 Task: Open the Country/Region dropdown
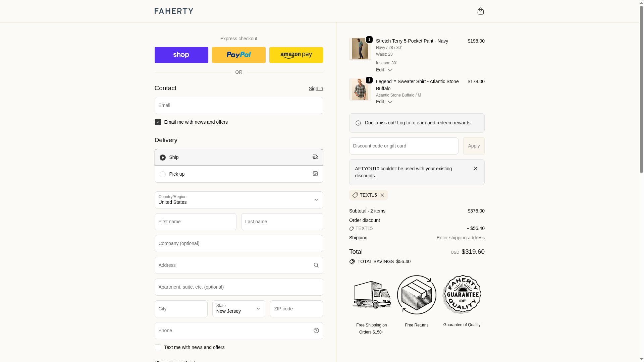tap(238, 200)
